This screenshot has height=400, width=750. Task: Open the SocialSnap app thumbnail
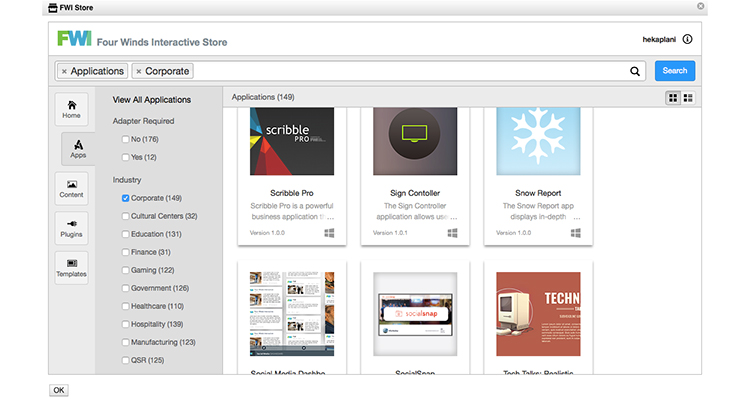tap(415, 314)
